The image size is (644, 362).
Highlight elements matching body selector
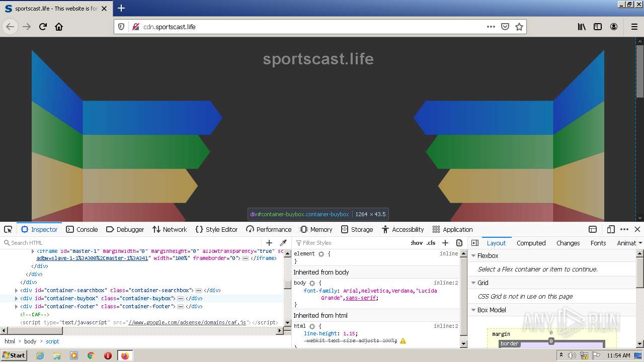312,283
